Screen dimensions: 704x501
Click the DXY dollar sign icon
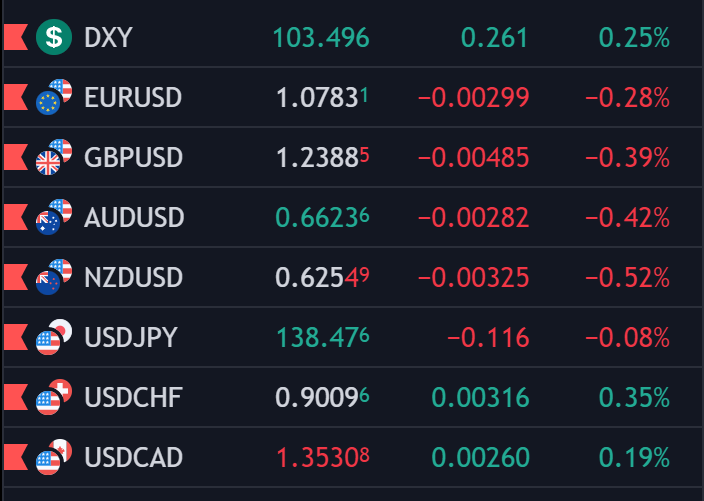54,38
